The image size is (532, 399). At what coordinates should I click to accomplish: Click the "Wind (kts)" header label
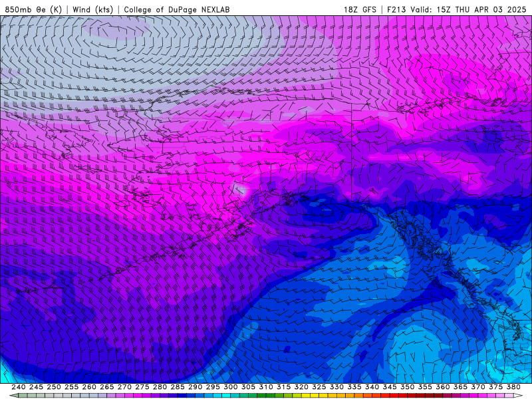pos(92,9)
